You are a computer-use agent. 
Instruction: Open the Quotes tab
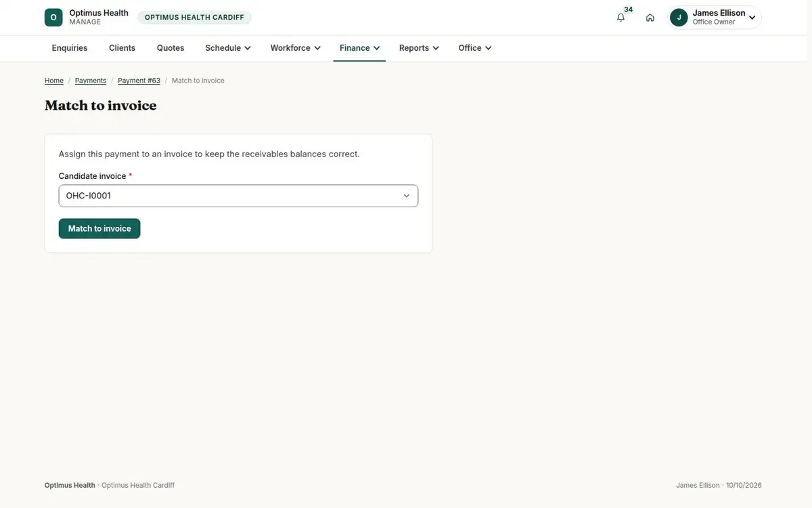coord(171,48)
